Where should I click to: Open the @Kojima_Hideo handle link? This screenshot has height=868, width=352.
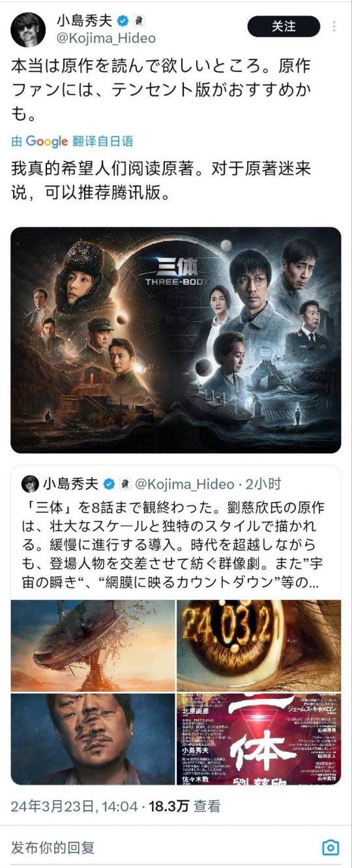[x=107, y=39]
